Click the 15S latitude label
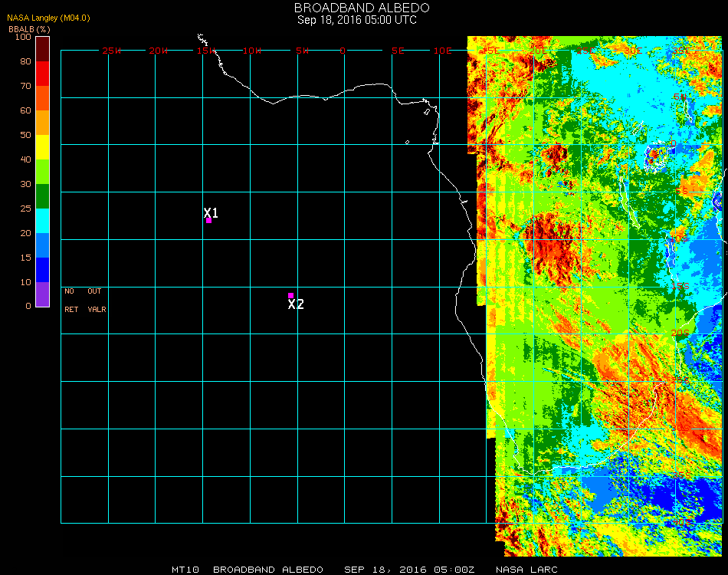The width and height of the screenshot is (728, 575). click(x=680, y=286)
